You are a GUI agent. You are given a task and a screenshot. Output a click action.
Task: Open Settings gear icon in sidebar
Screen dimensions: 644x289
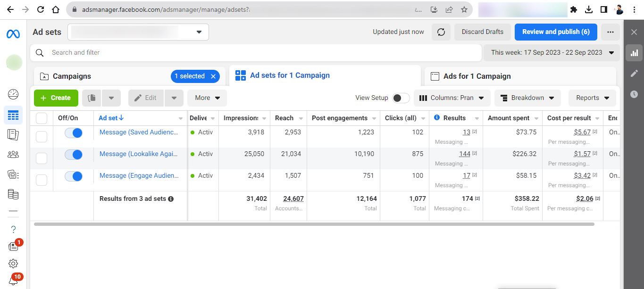click(x=13, y=264)
